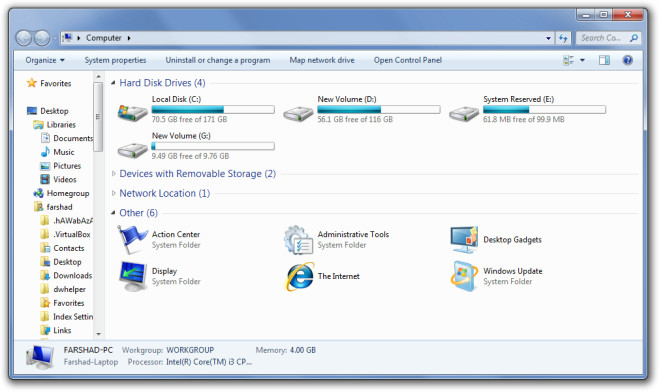Click the System Reserved (E:) capacity bar
This screenshot has width=660, height=392.
[545, 109]
